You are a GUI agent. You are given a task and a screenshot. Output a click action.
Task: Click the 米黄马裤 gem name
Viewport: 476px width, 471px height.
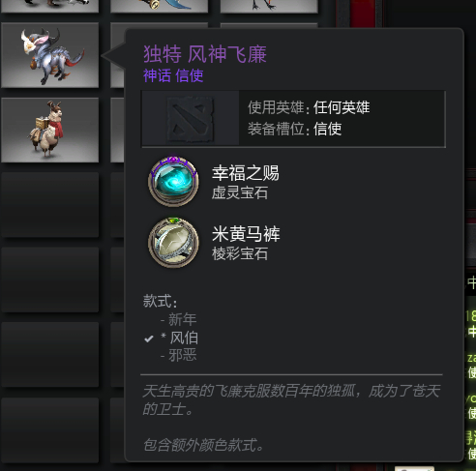246,234
